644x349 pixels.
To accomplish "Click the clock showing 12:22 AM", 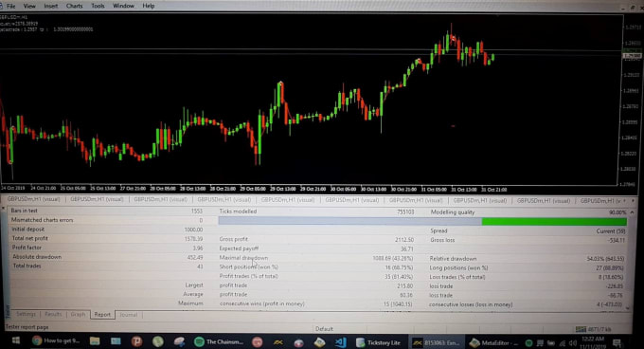I will point(593,342).
